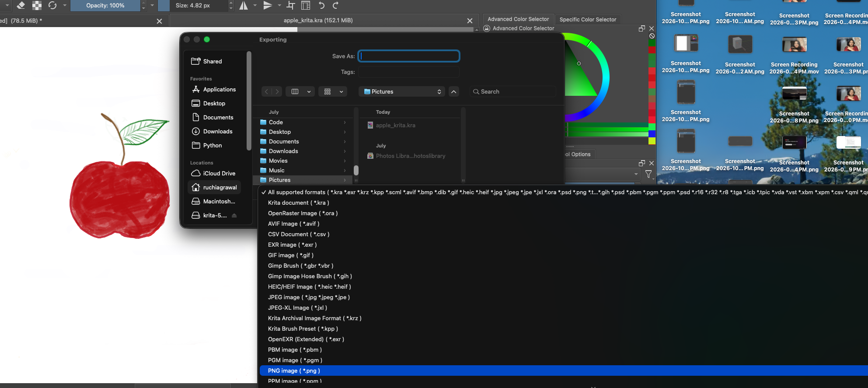This screenshot has height=388, width=868.
Task: Open the Shared sidebar item
Action: (x=206, y=61)
